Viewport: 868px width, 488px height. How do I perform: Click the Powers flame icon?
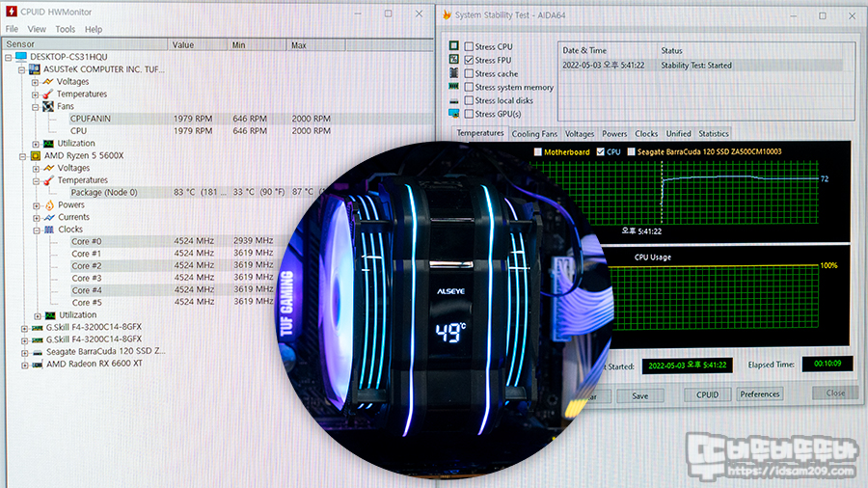tap(50, 204)
